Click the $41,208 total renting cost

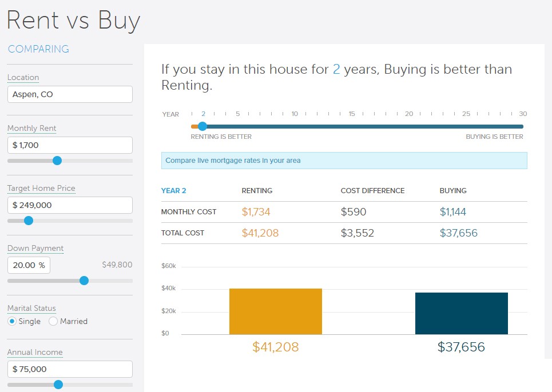(x=260, y=233)
